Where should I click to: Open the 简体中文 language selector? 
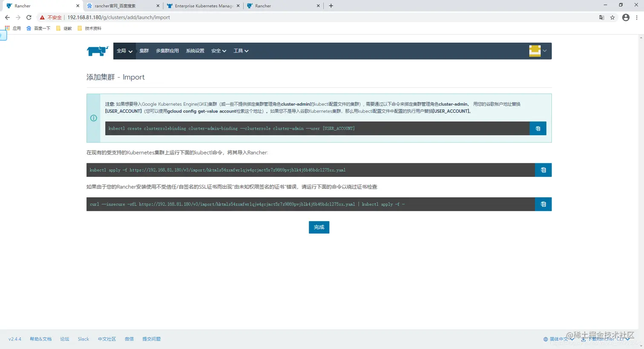pos(558,339)
